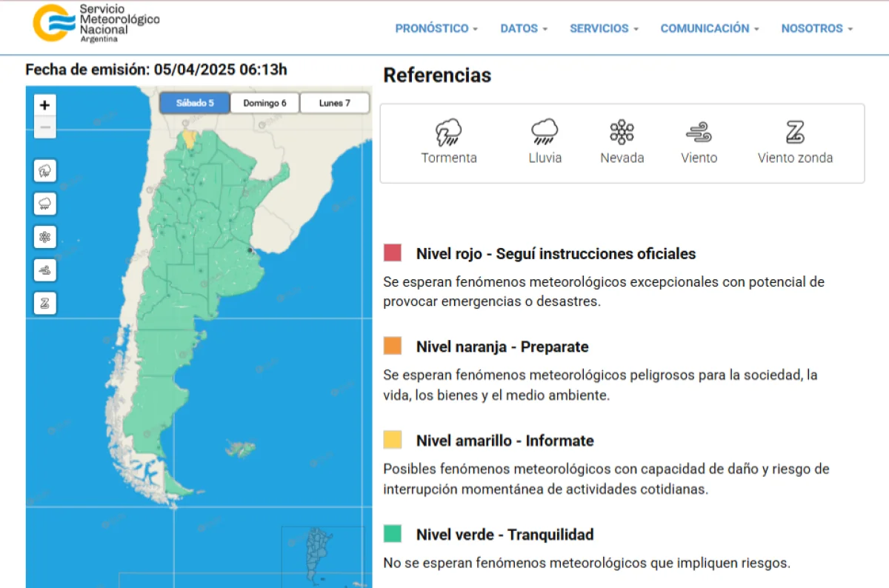
Task: Select the Viento filter icon on the map sidebar
Action: pyautogui.click(x=44, y=270)
